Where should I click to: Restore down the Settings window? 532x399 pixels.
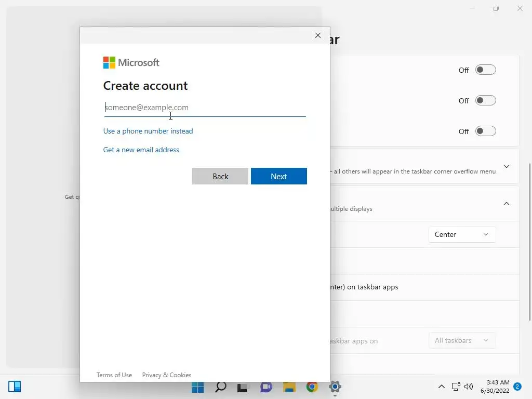496,8
